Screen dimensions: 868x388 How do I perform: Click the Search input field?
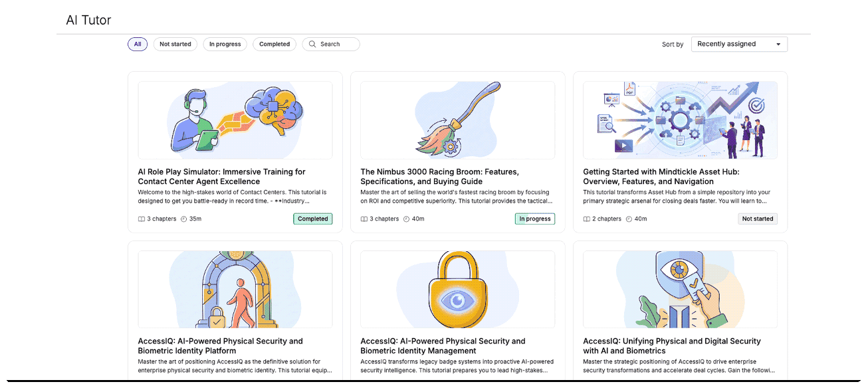click(x=331, y=45)
